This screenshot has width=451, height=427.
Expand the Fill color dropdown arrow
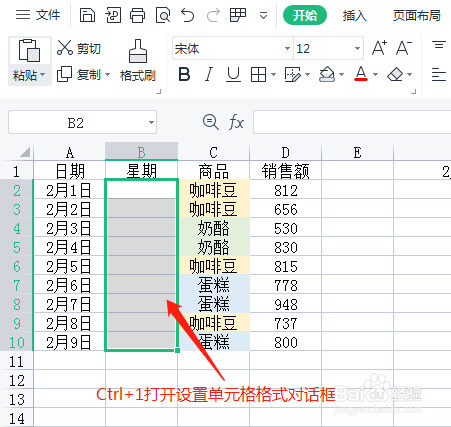pyautogui.click(x=341, y=74)
